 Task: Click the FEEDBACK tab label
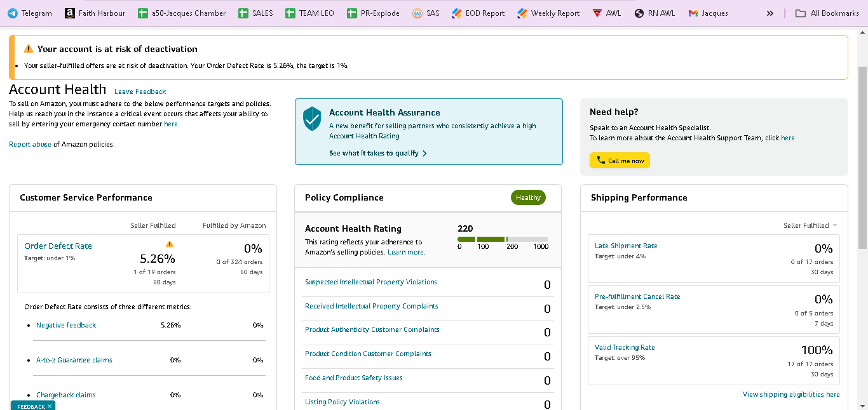click(31, 406)
